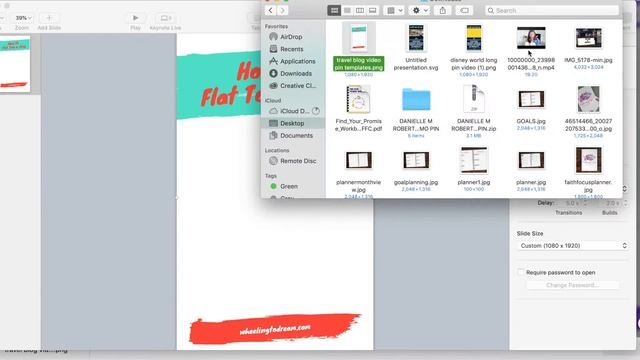
Task: Select the mp4 video file thumbnail
Action: (x=531, y=38)
